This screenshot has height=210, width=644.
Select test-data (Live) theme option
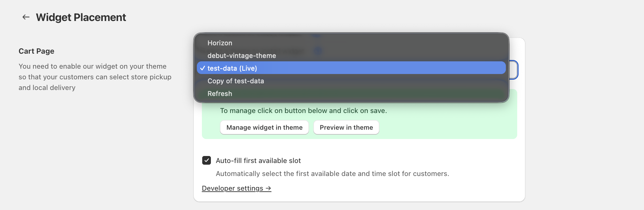[x=351, y=68]
